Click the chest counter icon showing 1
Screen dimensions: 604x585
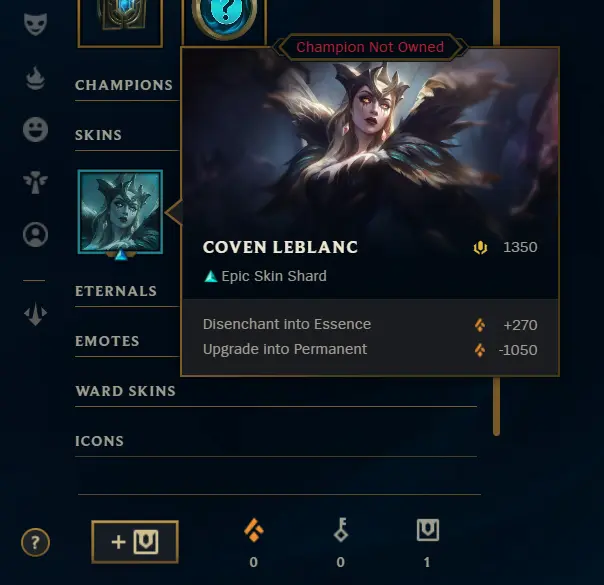click(x=428, y=530)
